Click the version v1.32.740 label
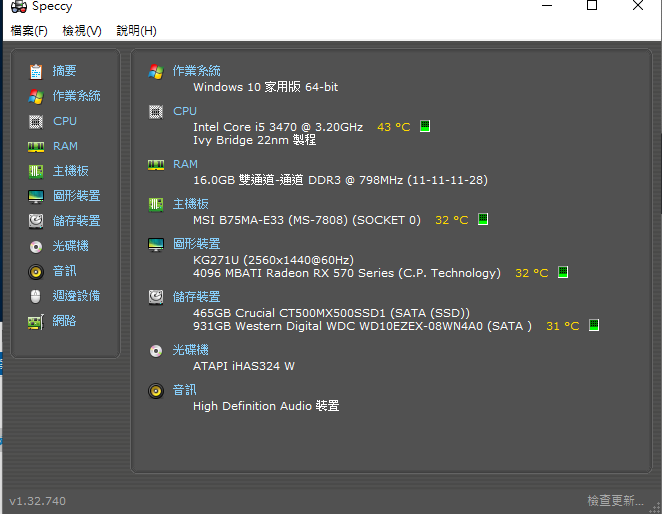Screen dimensions: 662x514 click(x=38, y=501)
